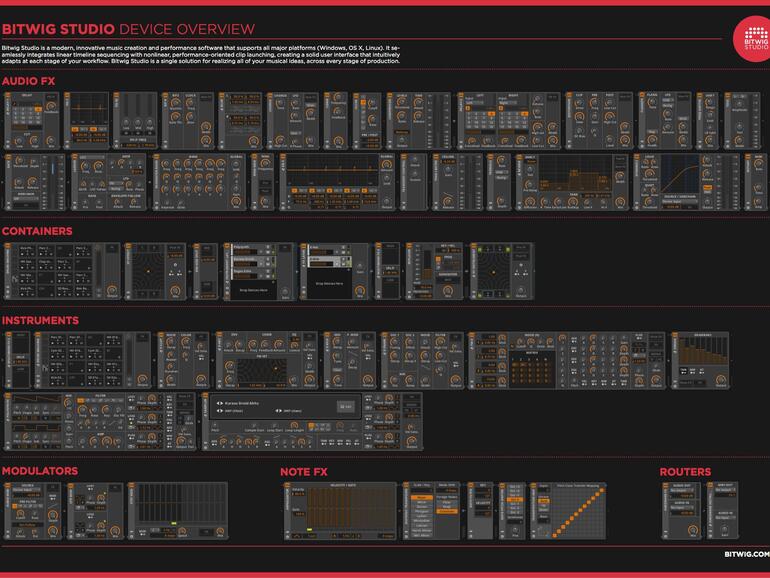Click the MODULATORS section heading

click(x=40, y=470)
